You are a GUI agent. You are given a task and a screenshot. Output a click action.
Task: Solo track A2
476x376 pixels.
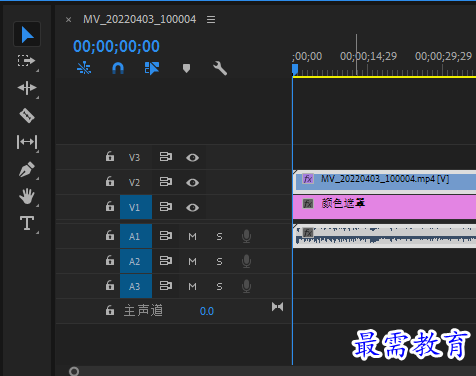(219, 261)
